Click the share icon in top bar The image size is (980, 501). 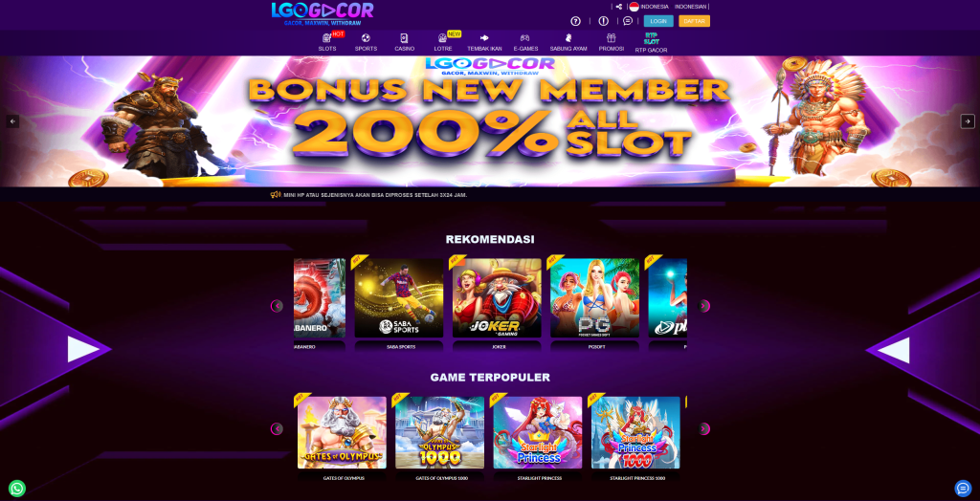click(619, 7)
